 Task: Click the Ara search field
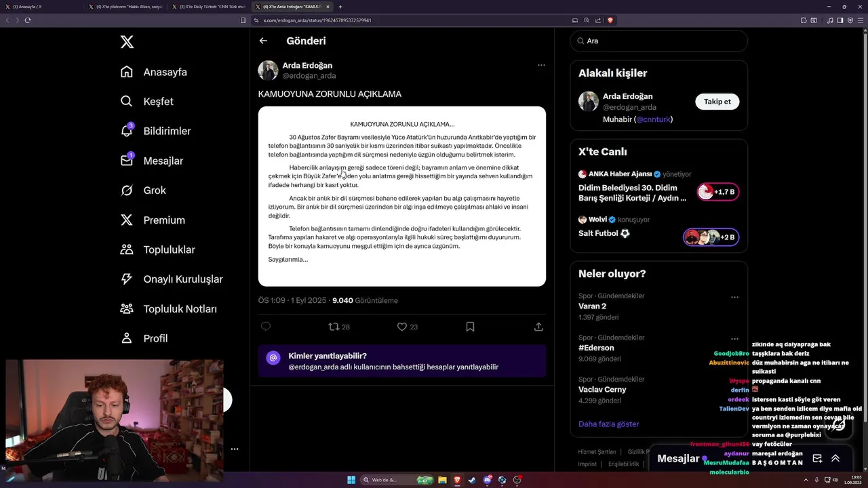pos(659,41)
